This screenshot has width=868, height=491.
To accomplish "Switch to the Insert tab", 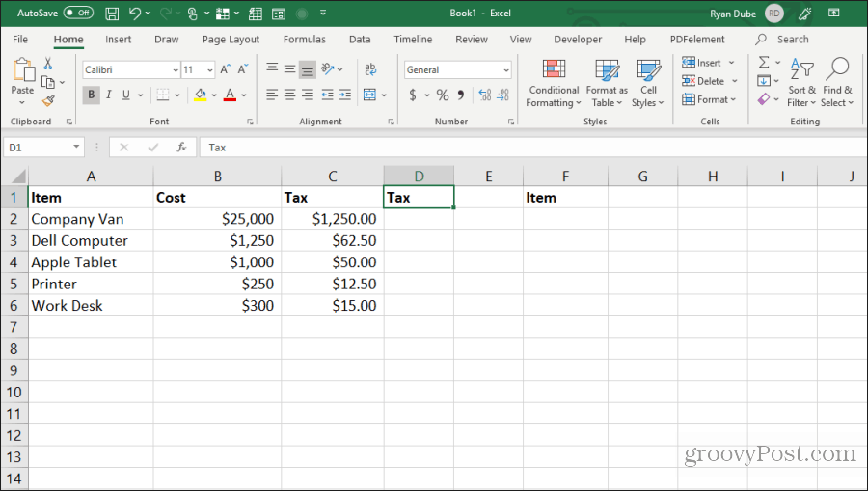I will [x=119, y=40].
